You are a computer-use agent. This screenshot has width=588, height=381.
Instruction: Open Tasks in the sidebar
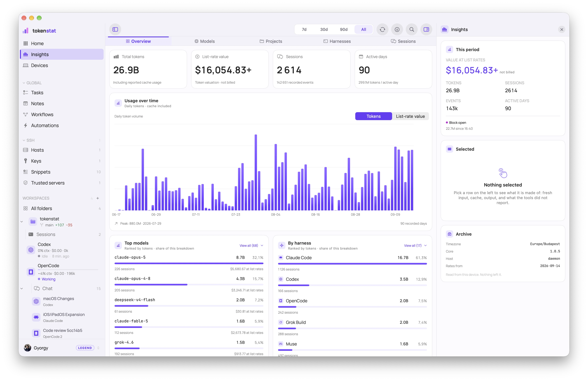[62, 93]
